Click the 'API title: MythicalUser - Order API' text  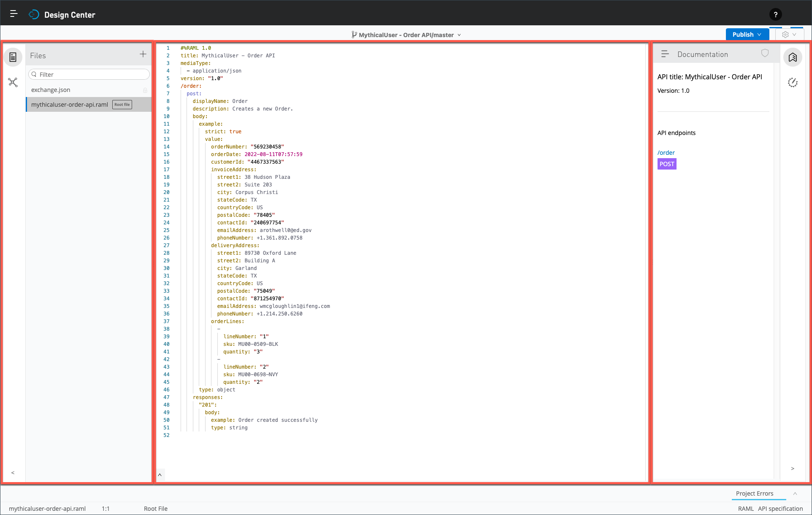[x=710, y=77]
